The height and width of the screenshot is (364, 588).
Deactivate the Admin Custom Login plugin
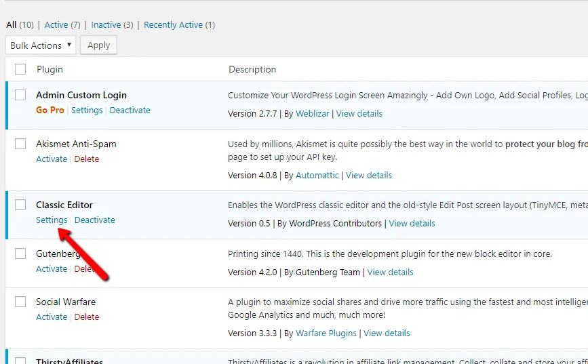[x=130, y=110]
